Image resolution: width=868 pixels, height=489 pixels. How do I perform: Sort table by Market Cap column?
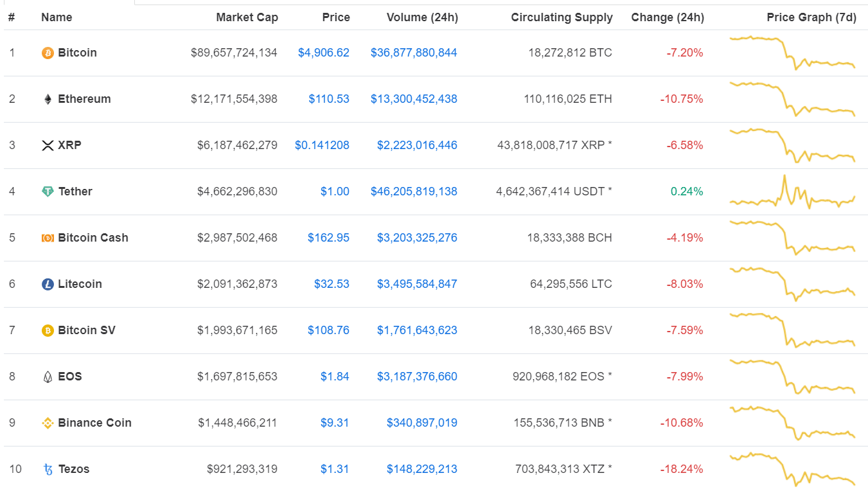247,17
